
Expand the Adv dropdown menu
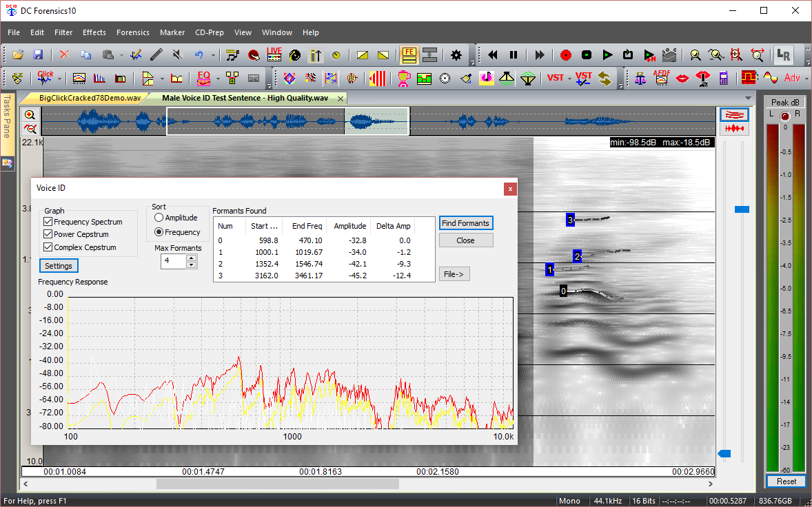806,78
